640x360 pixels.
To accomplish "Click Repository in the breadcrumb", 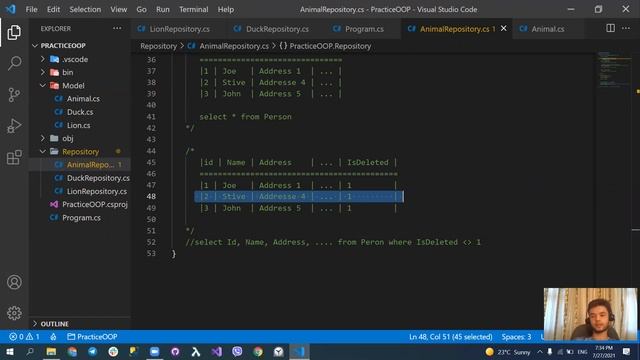I will 158,46.
